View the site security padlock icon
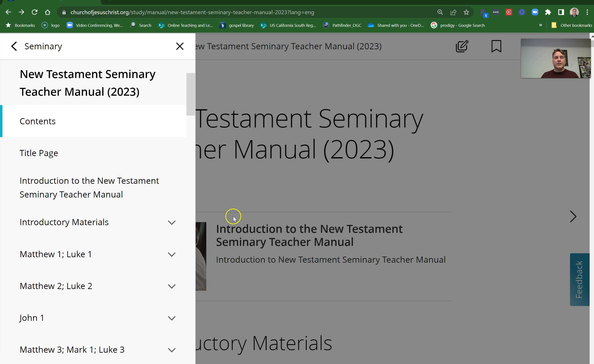The image size is (594, 364). click(64, 12)
